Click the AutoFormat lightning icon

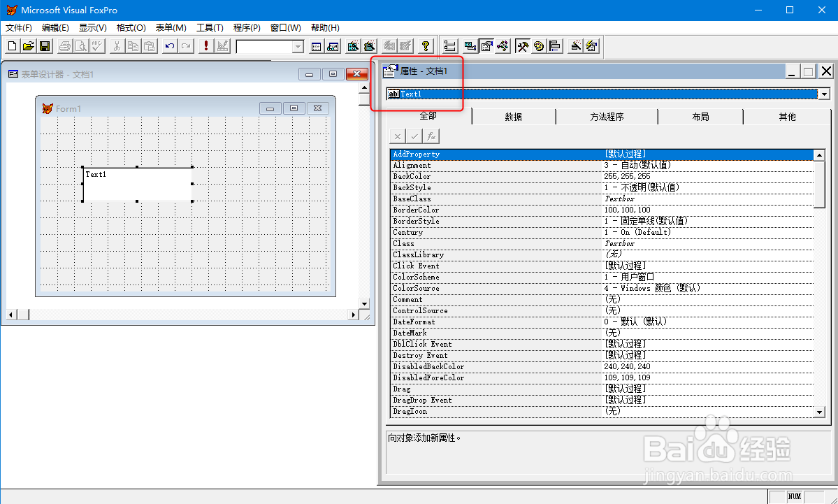coord(591,47)
